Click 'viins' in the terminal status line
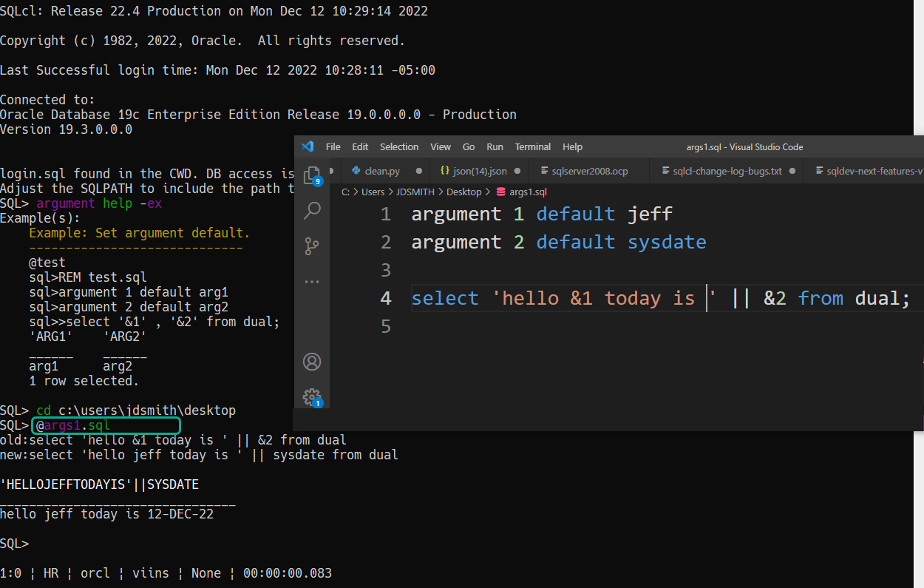 click(151, 573)
